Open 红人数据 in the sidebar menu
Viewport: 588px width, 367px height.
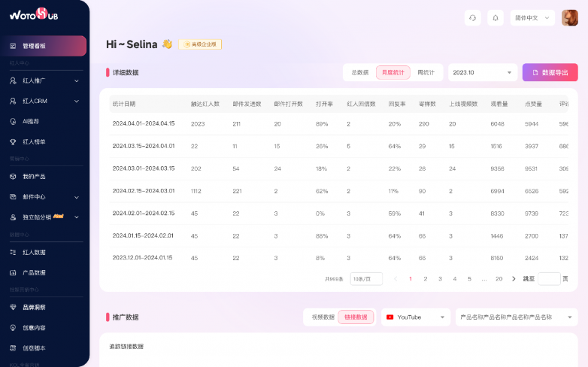click(34, 252)
